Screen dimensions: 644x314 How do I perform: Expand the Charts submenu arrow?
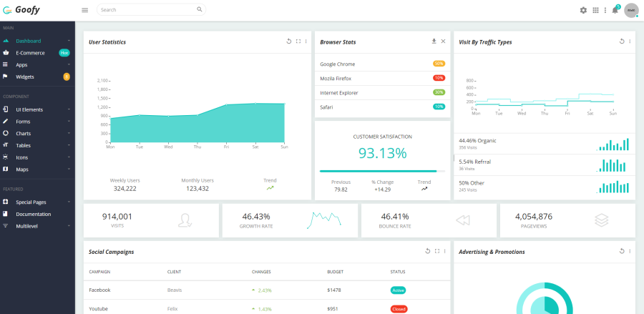pyautogui.click(x=69, y=133)
